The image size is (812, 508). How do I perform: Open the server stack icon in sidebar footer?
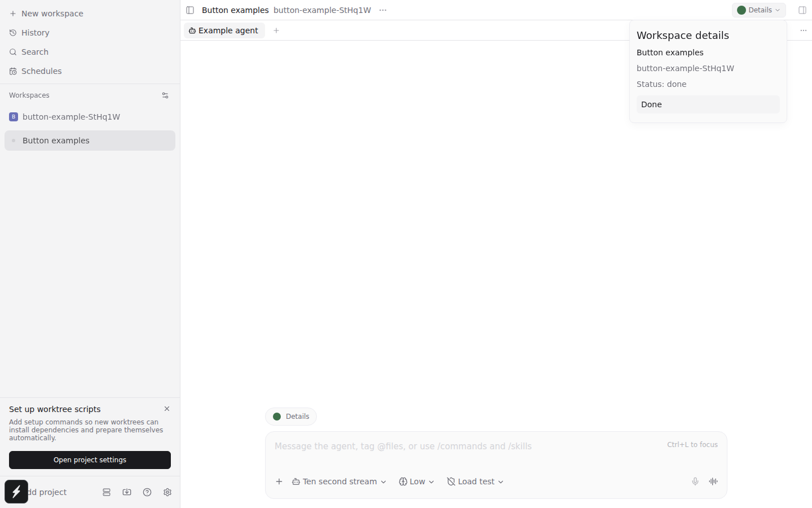107,492
